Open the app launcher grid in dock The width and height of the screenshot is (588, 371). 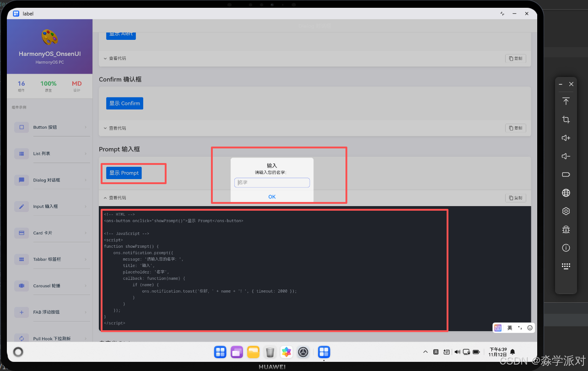pyautogui.click(x=221, y=352)
